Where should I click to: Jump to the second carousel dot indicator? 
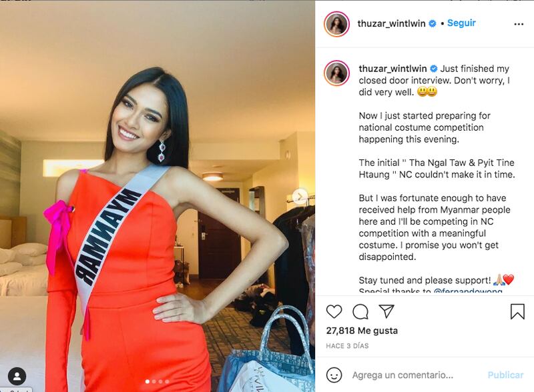[154, 381]
